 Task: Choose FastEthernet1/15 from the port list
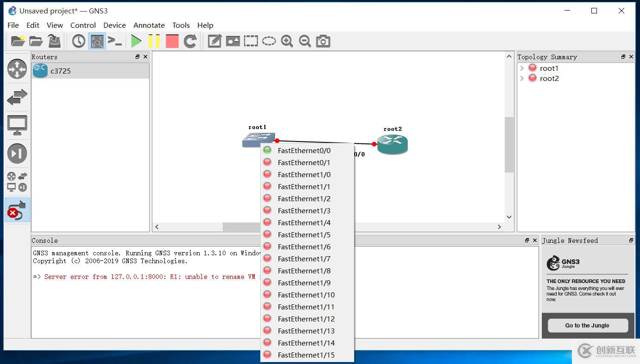[306, 355]
